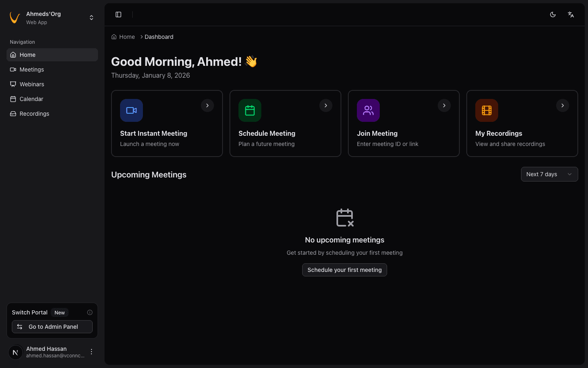
Task: Click the Join Meeting title
Action: point(377,133)
